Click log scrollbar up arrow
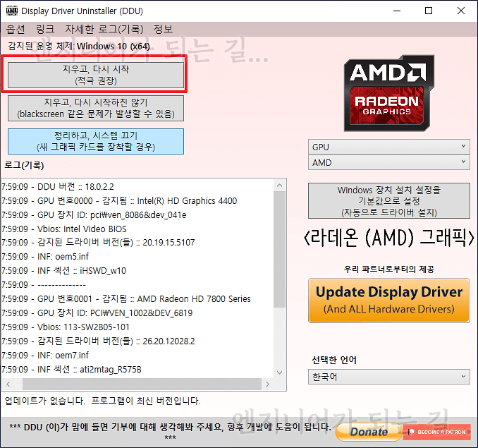Screen dimensions: 478x448 pos(280,186)
